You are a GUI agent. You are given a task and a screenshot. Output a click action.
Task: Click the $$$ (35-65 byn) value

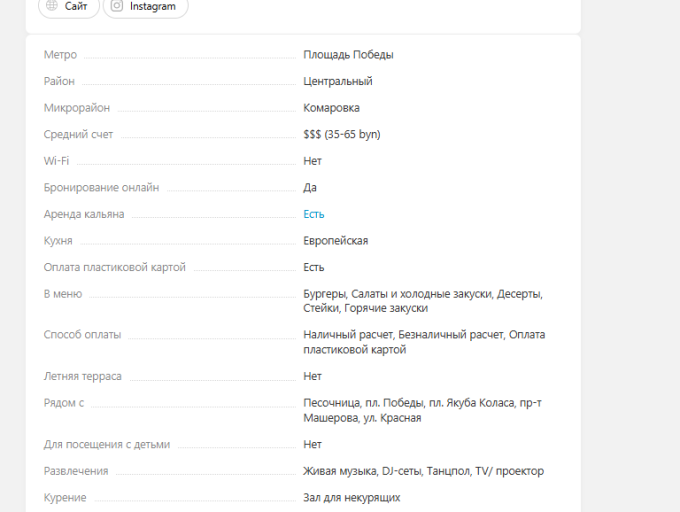coord(342,134)
